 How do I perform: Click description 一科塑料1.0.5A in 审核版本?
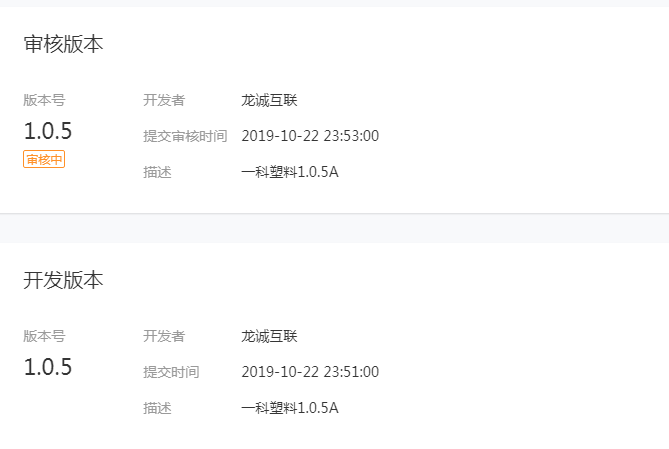[x=290, y=172]
